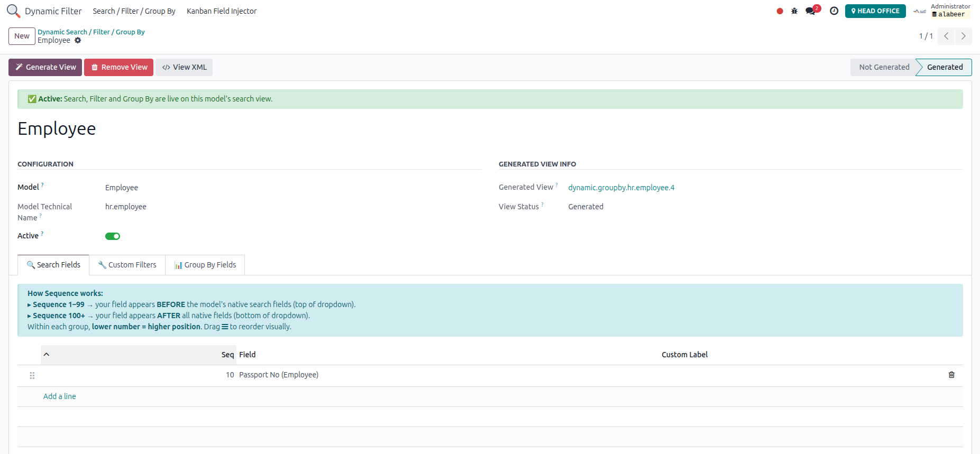
Task: Toggle the Active switch off
Action: (x=113, y=236)
